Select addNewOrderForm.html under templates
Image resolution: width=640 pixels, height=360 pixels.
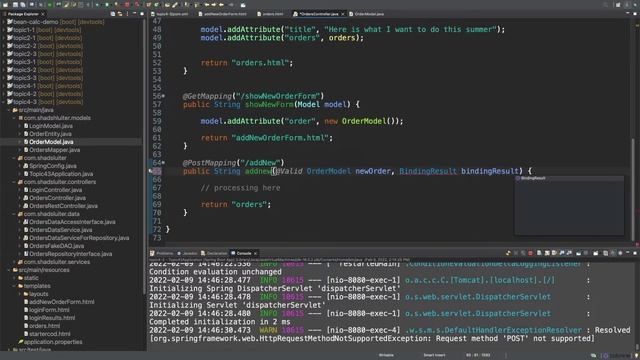[62, 302]
